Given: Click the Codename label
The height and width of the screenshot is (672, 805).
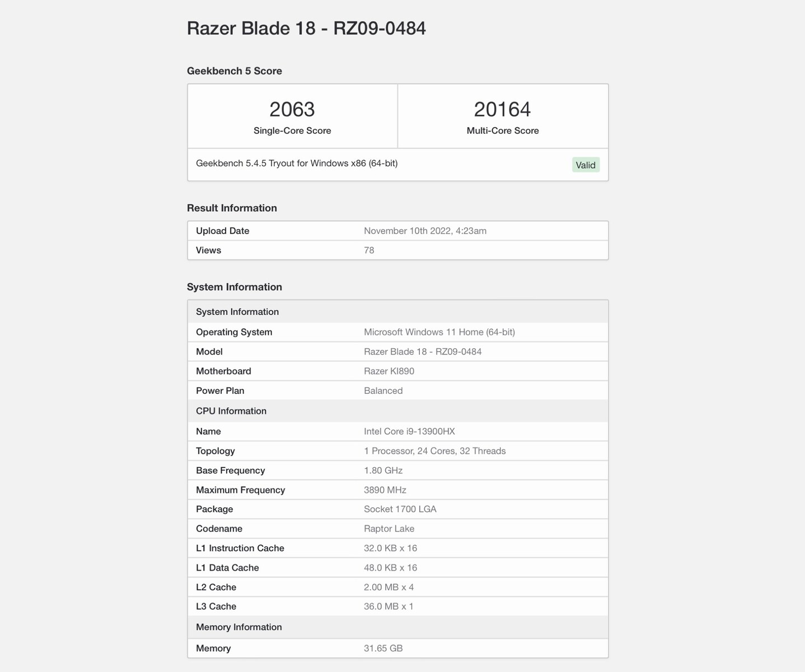Looking at the screenshot, I should click(x=219, y=529).
